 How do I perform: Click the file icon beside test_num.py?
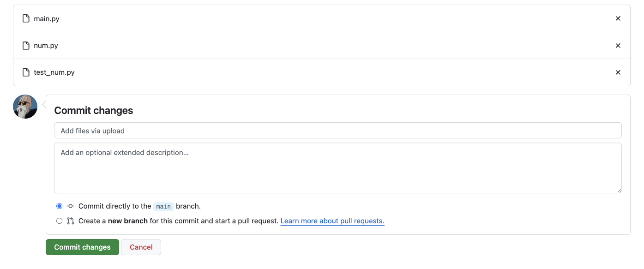pos(26,72)
